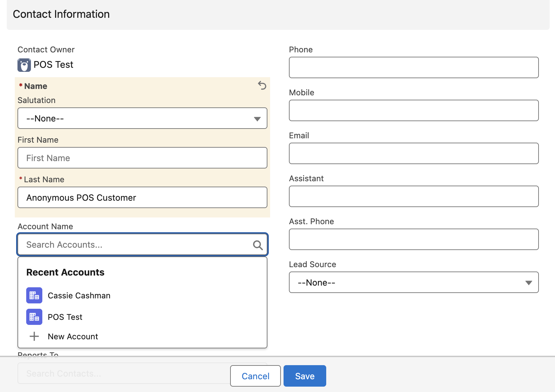Click the Contact Owner bear avatar
Viewport: 555px width, 392px height.
click(24, 65)
